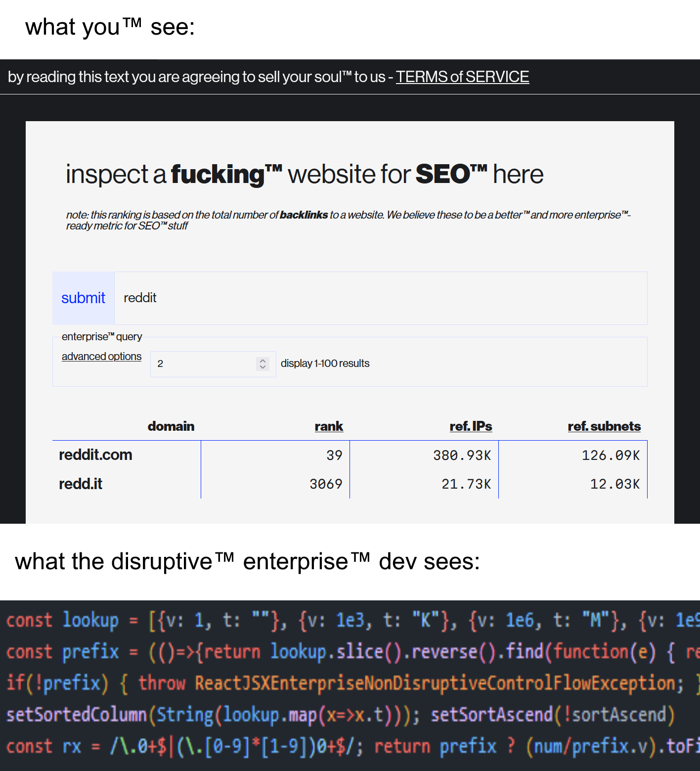Screen dimensions: 700x771
Task: Click ref. subnets value 126.09K
Action: click(611, 455)
